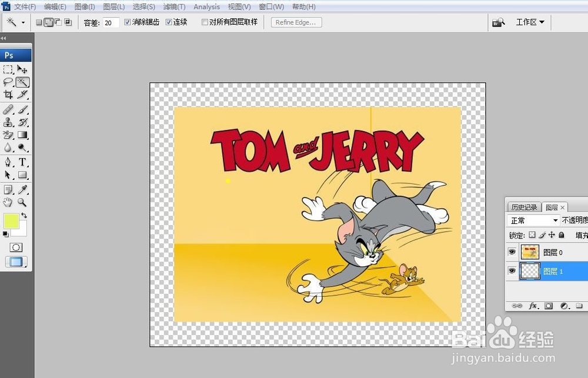Viewport: 588px width, 378px height.
Task: Open the Analysis menu
Action: click(206, 6)
